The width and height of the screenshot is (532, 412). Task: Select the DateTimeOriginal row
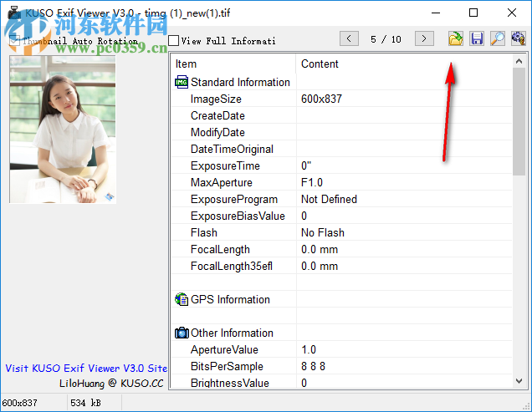click(342, 149)
